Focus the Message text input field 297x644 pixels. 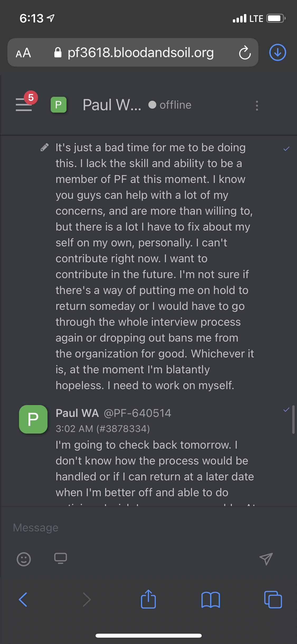click(x=148, y=528)
